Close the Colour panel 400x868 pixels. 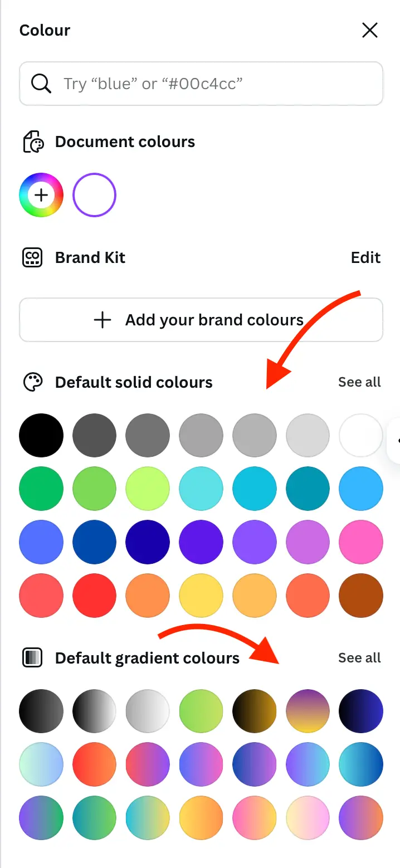tap(370, 30)
